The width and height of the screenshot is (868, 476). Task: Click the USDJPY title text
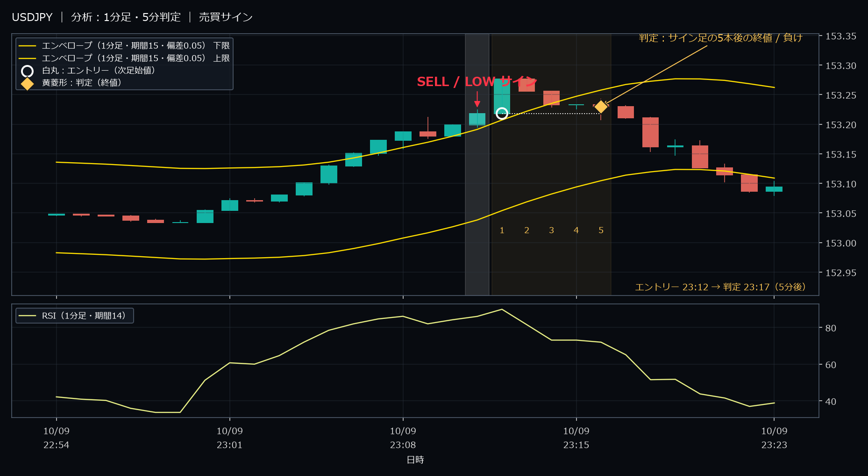(32, 17)
